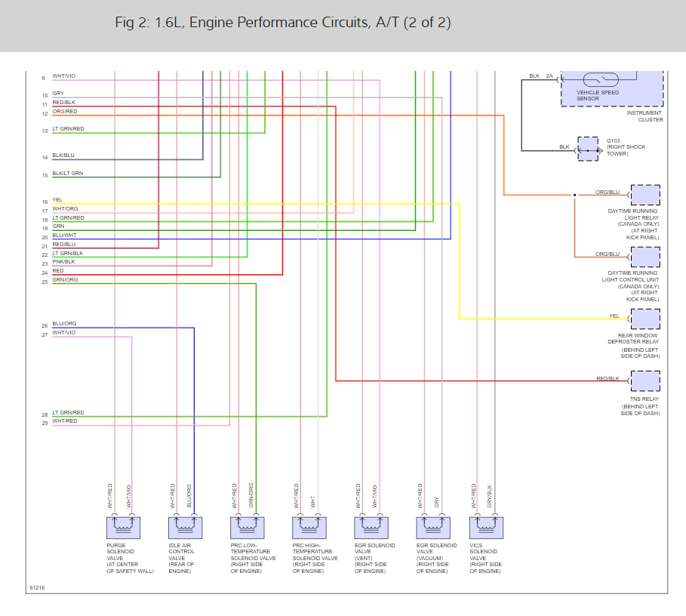Select the PNK/BLK wire label

64,262
